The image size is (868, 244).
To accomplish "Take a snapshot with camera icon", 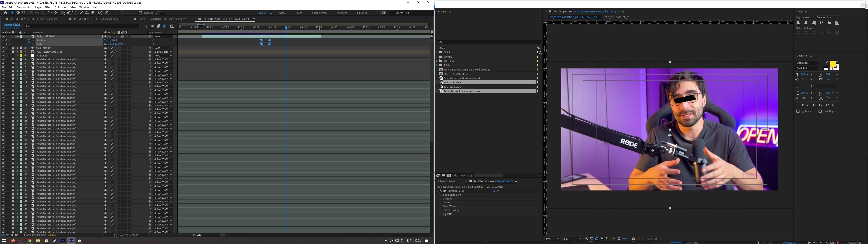I will point(633,239).
